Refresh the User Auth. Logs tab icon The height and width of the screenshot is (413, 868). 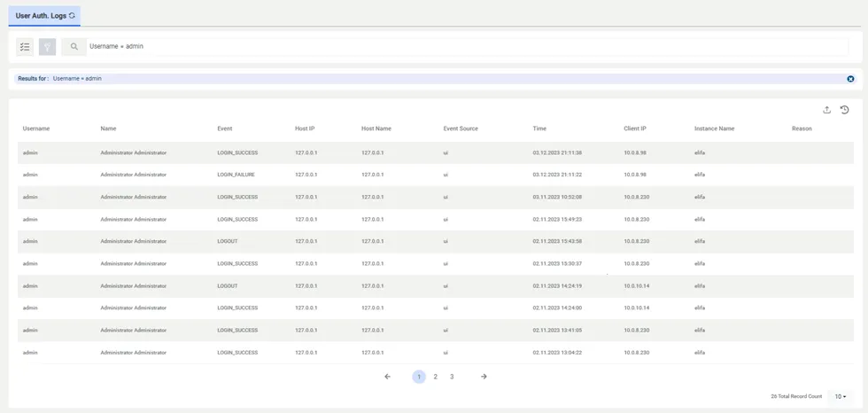tap(72, 16)
